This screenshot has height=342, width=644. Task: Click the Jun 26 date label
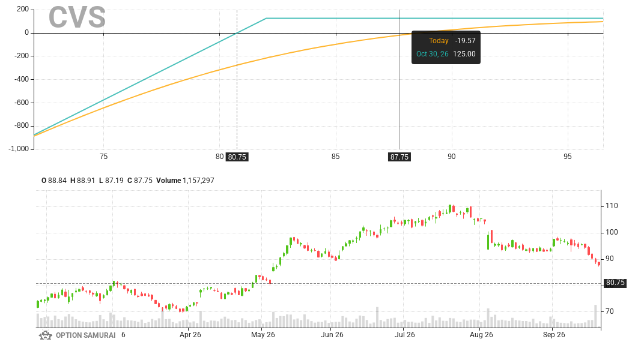pos(332,335)
